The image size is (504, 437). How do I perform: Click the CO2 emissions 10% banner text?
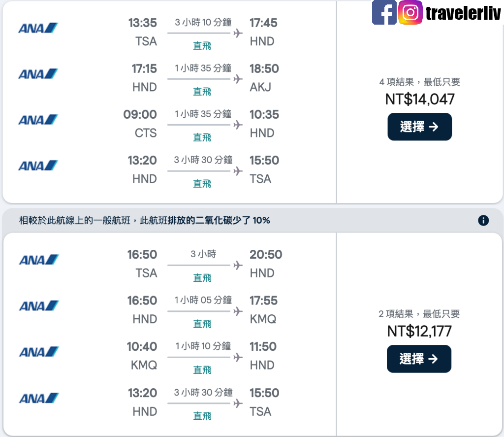coord(144,220)
